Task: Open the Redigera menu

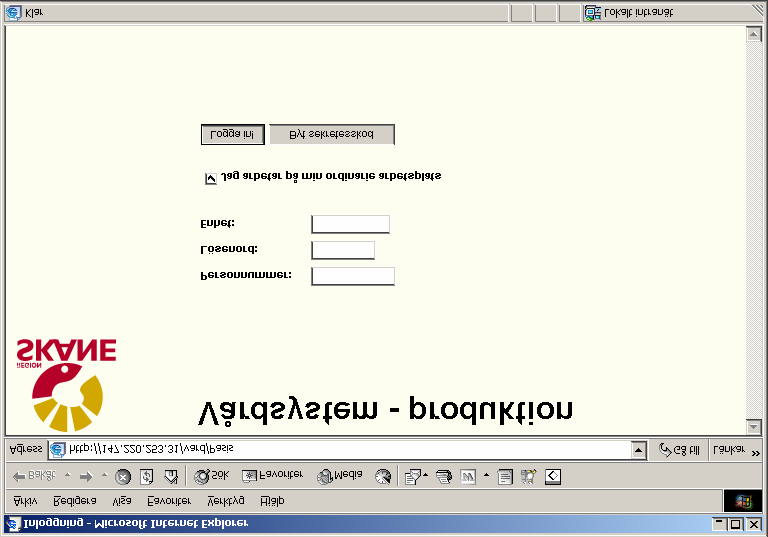Action: 74,501
